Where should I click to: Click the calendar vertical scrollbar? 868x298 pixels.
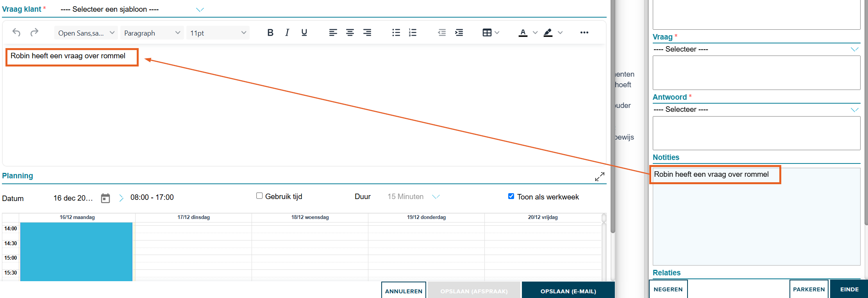[604, 247]
